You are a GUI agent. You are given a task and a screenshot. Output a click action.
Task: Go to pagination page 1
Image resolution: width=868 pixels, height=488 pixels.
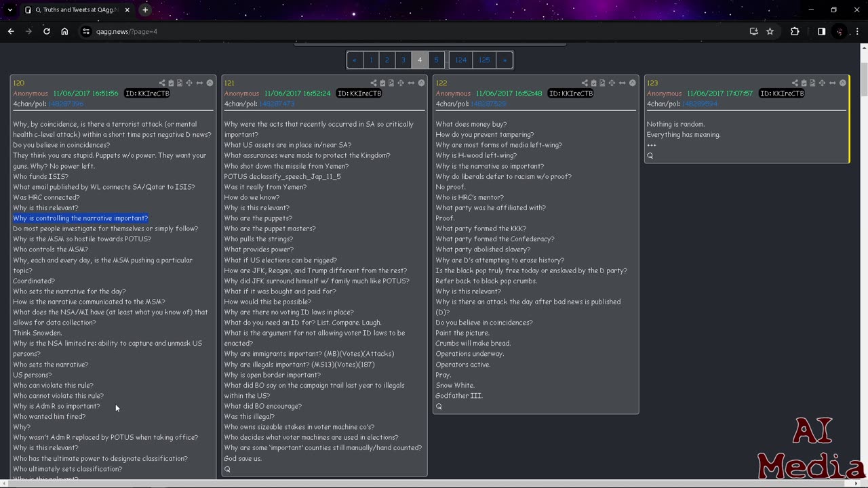(371, 60)
